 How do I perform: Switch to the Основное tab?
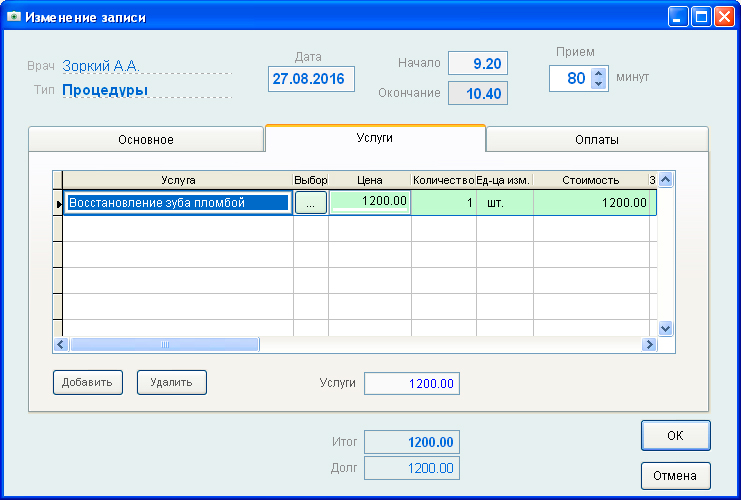click(146, 139)
